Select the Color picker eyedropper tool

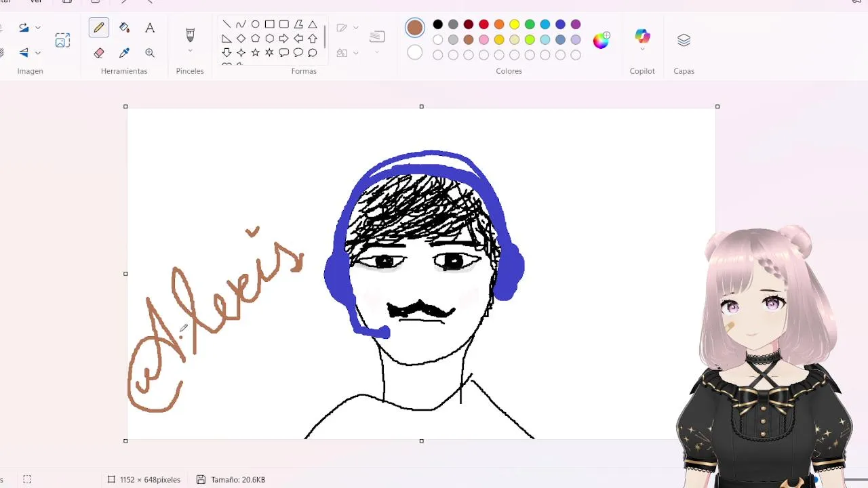[124, 53]
